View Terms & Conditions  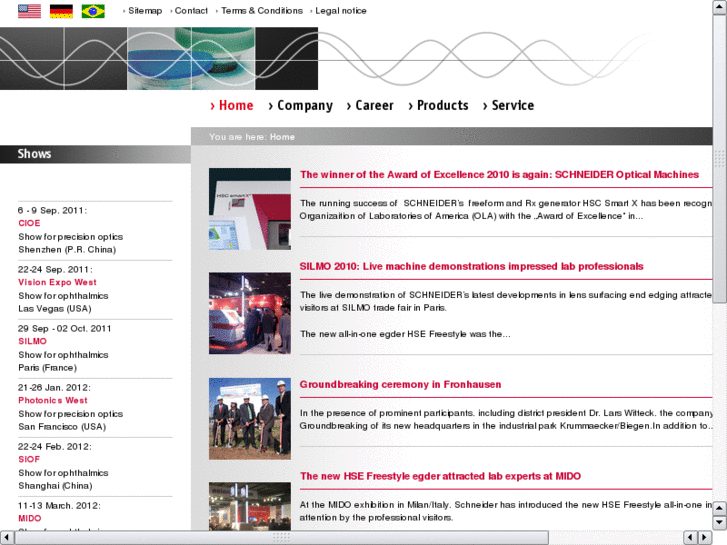click(x=262, y=11)
